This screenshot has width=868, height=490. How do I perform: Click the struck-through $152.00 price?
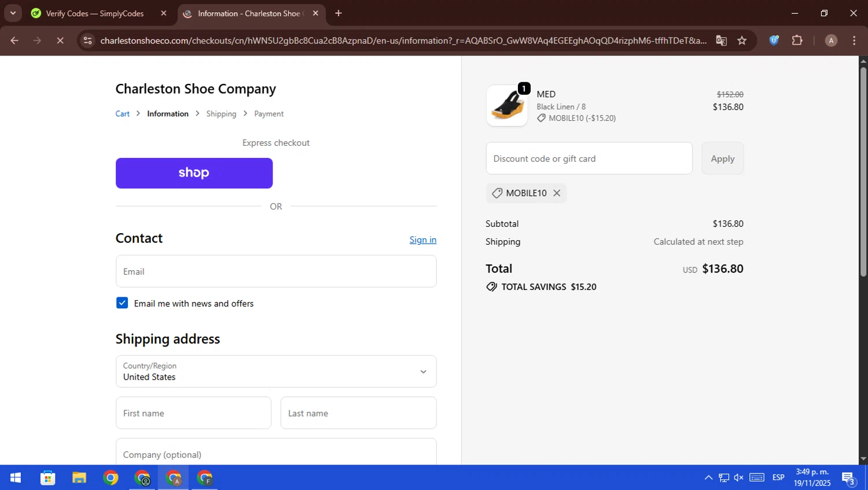point(730,94)
